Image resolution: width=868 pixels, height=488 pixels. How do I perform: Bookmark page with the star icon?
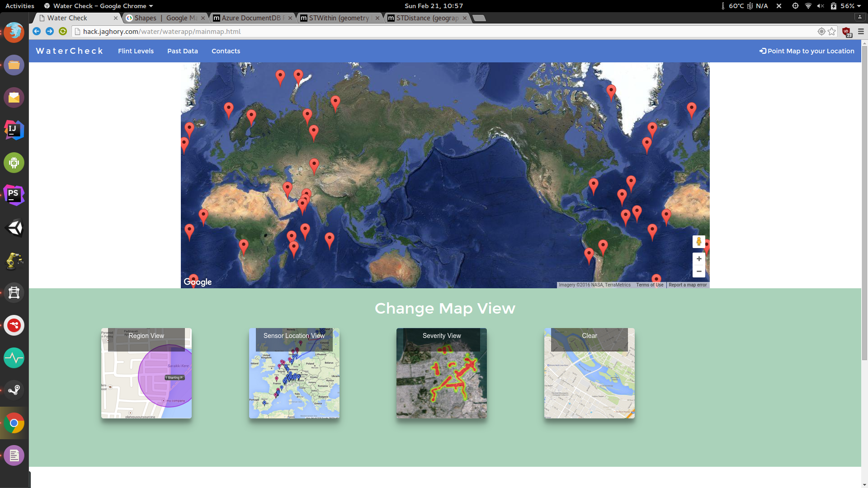(832, 31)
